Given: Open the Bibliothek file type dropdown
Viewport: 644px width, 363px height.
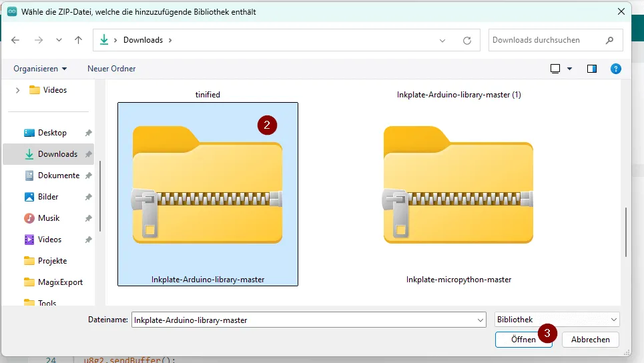Looking at the screenshot, I should tap(557, 320).
